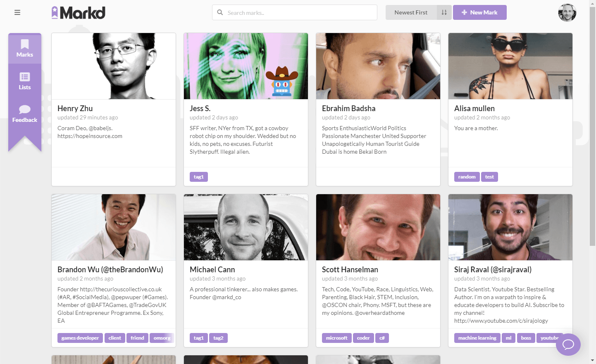Viewport: 596px width, 364px height.
Task: Select the 'microsoft' tag
Action: [x=336, y=338]
